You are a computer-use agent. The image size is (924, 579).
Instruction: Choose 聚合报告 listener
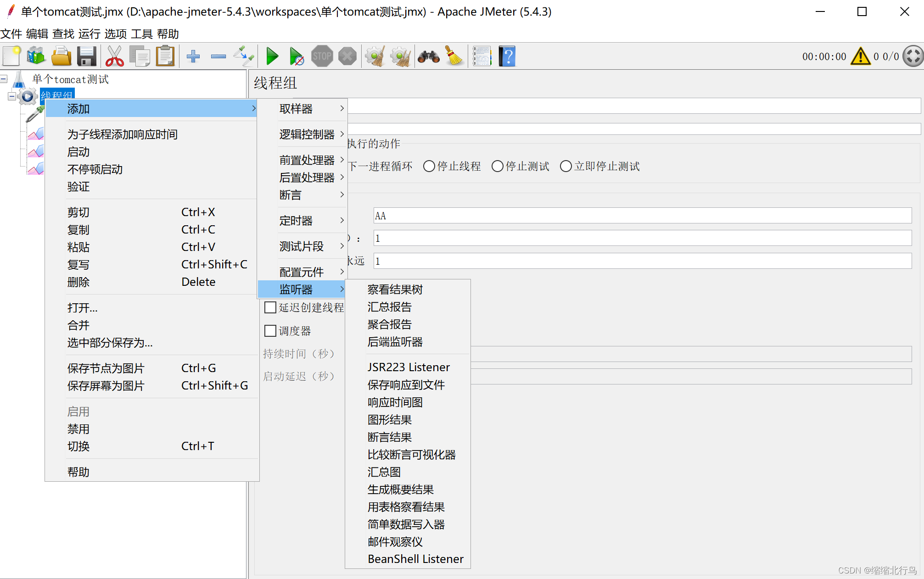tap(408, 324)
